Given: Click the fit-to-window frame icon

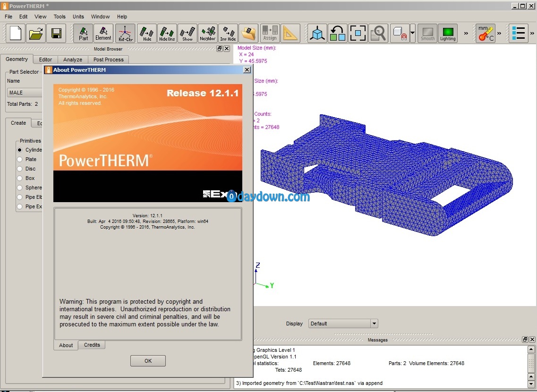Looking at the screenshot, I should click(358, 33).
